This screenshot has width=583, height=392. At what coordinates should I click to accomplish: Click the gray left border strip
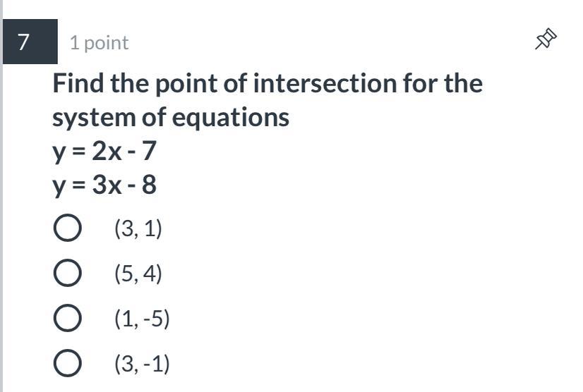(1, 212)
